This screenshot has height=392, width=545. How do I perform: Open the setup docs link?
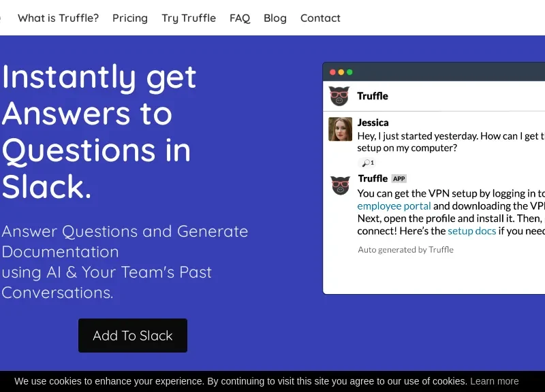pyautogui.click(x=471, y=231)
